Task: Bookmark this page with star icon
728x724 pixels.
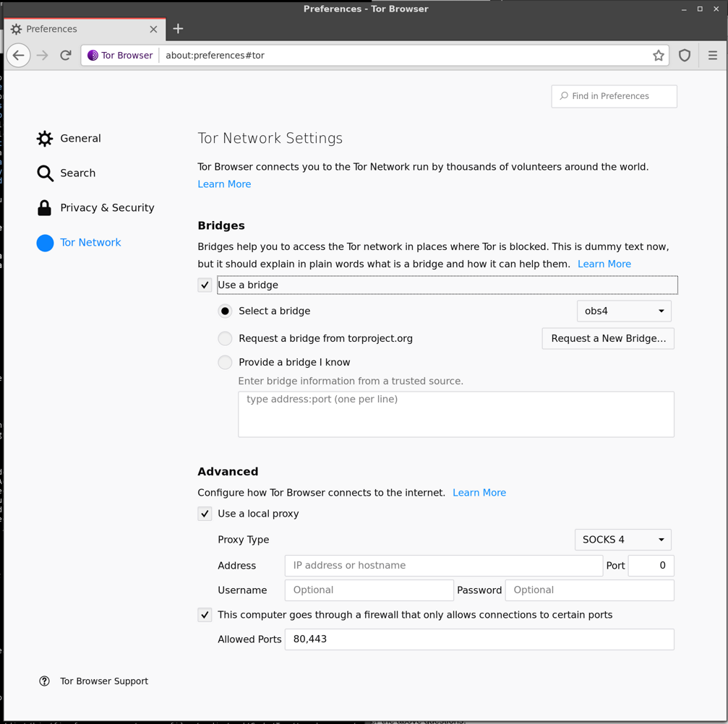Action: pyautogui.click(x=659, y=56)
